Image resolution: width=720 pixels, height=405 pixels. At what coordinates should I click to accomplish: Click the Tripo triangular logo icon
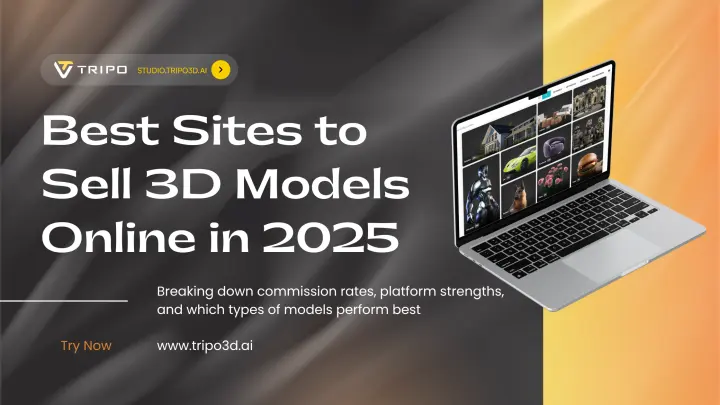62,69
